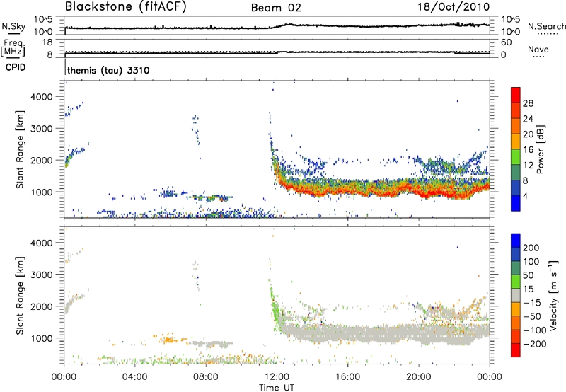The width and height of the screenshot is (566, 392).
Task: Click the '2000' tick on velocity panel
Action: 42,306
